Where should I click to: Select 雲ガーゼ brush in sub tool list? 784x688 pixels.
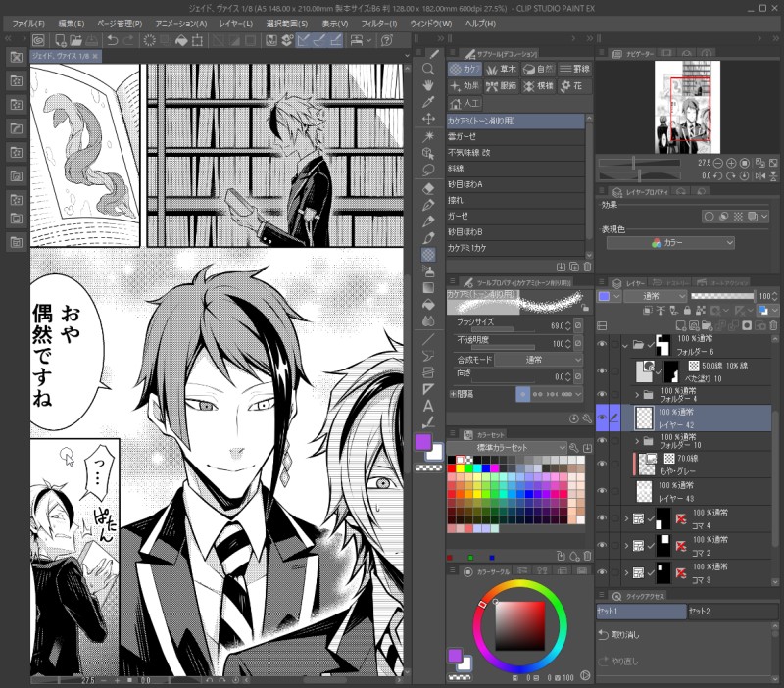pyautogui.click(x=515, y=136)
